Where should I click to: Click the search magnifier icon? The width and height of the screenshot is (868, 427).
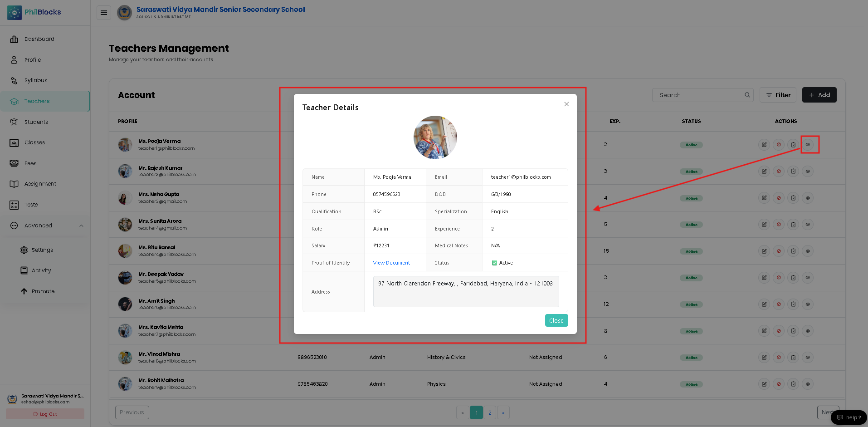click(x=747, y=95)
